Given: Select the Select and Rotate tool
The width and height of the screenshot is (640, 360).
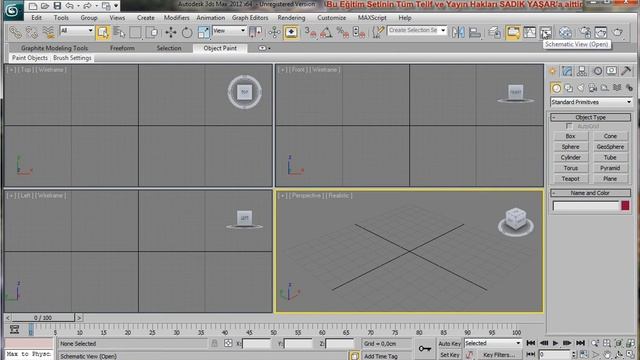Looking at the screenshot, I should click(187, 32).
